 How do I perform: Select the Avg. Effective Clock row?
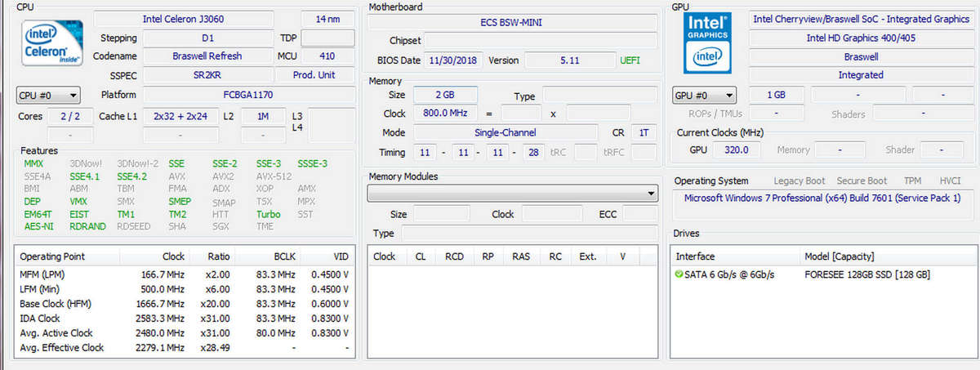point(186,348)
